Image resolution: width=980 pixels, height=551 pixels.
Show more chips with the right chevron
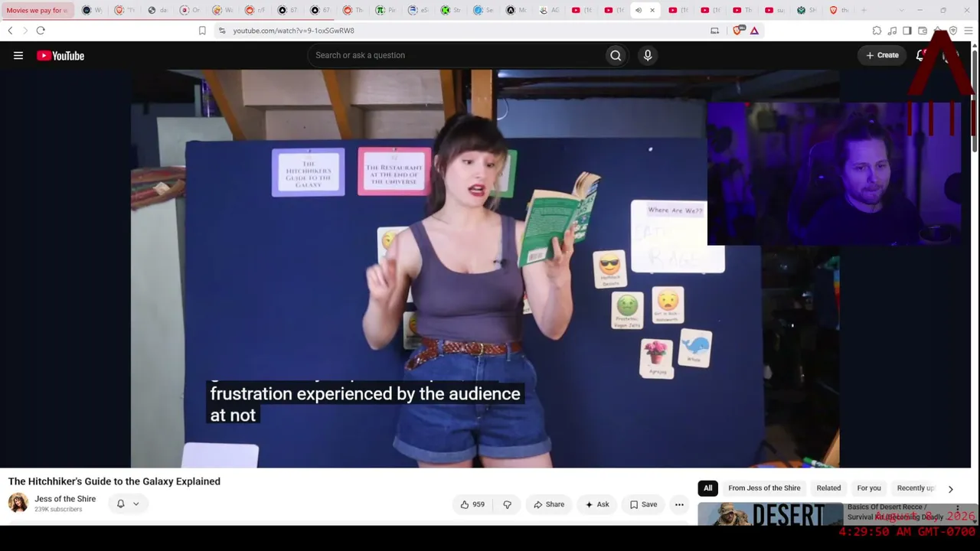click(x=950, y=488)
